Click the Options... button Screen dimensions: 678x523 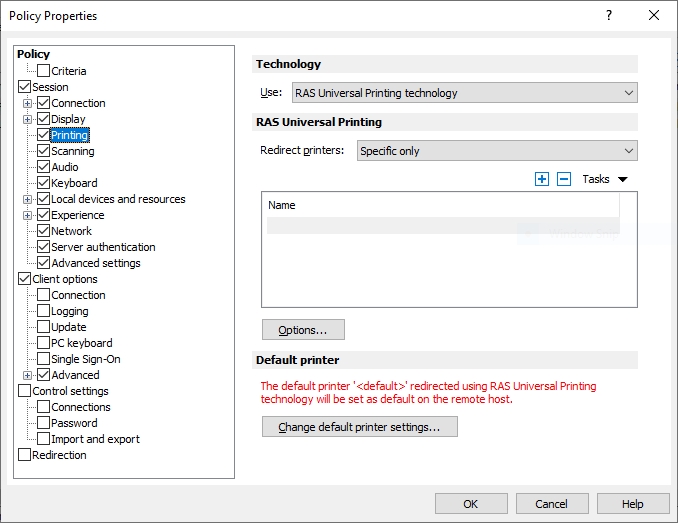click(303, 330)
